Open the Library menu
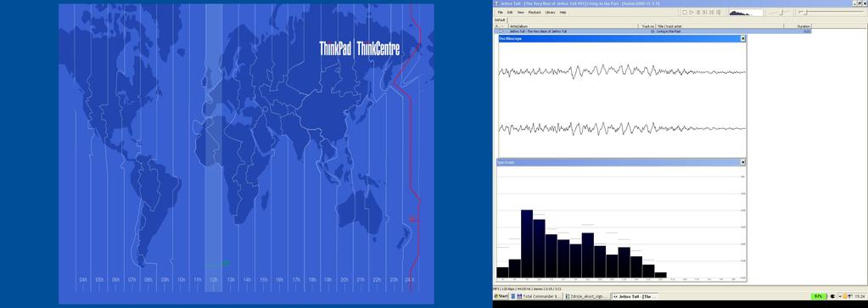868x308 pixels. point(551,12)
